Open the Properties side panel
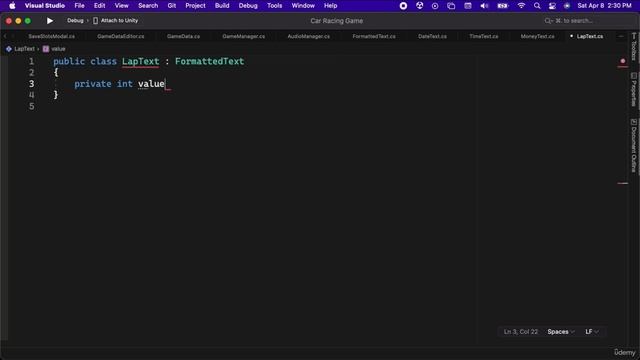Image resolution: width=640 pixels, height=360 pixels. click(x=633, y=90)
